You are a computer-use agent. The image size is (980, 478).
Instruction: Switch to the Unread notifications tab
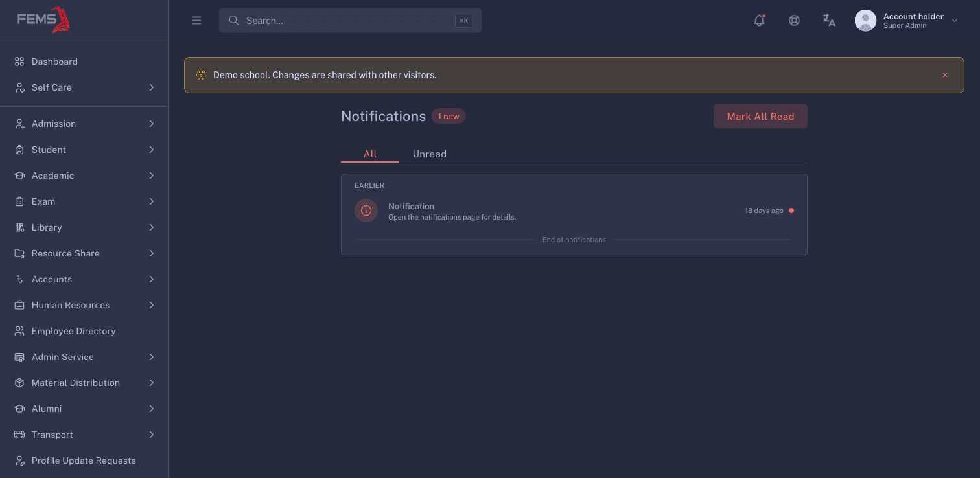(x=430, y=154)
